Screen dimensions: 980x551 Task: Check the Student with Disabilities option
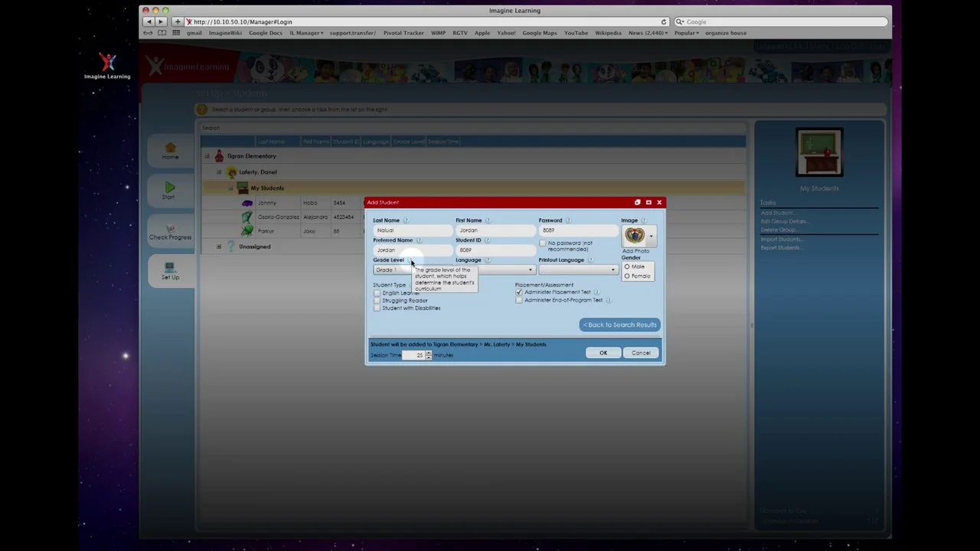pyautogui.click(x=377, y=308)
